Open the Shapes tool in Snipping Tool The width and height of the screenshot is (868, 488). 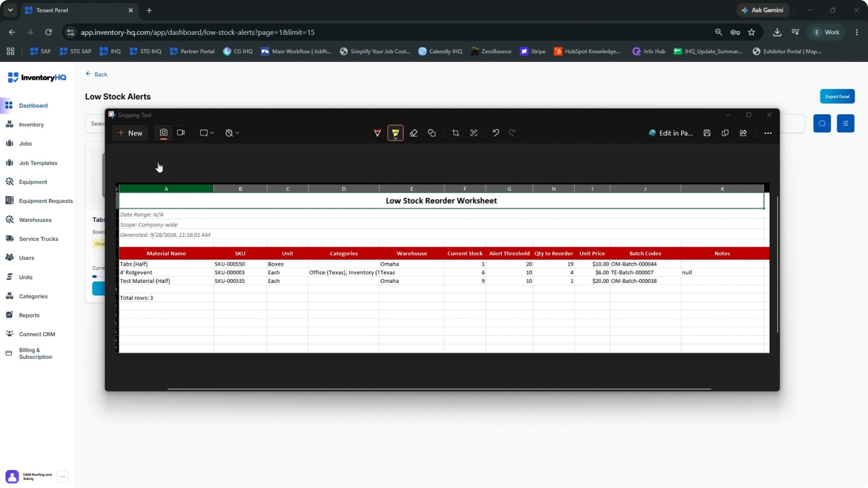(432, 133)
